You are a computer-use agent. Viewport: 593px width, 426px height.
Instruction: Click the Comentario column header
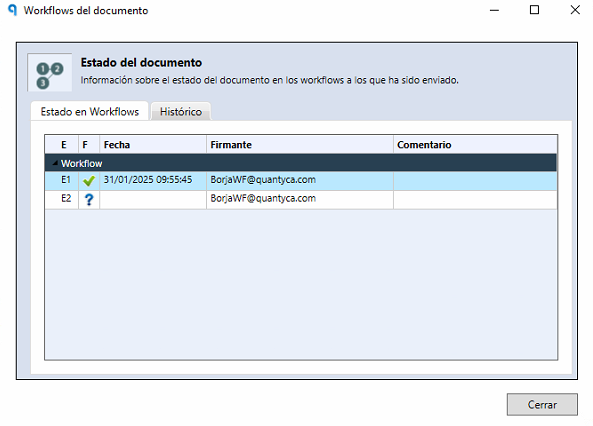475,145
